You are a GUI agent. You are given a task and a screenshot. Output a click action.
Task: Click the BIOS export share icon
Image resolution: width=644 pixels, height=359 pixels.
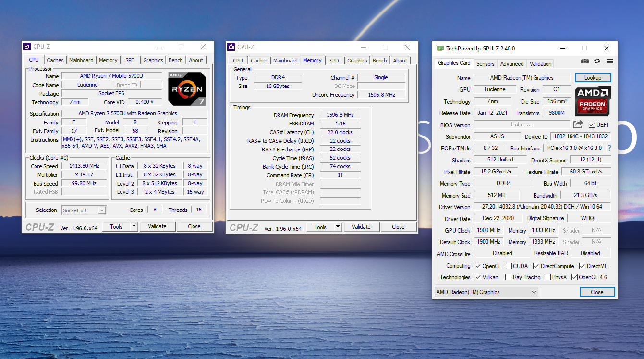pos(578,124)
